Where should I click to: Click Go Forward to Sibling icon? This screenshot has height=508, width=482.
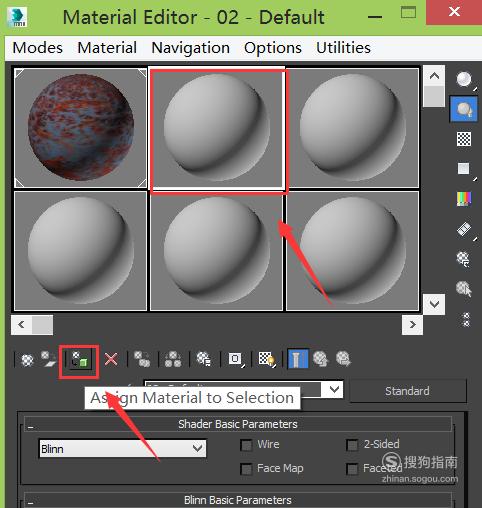point(343,359)
